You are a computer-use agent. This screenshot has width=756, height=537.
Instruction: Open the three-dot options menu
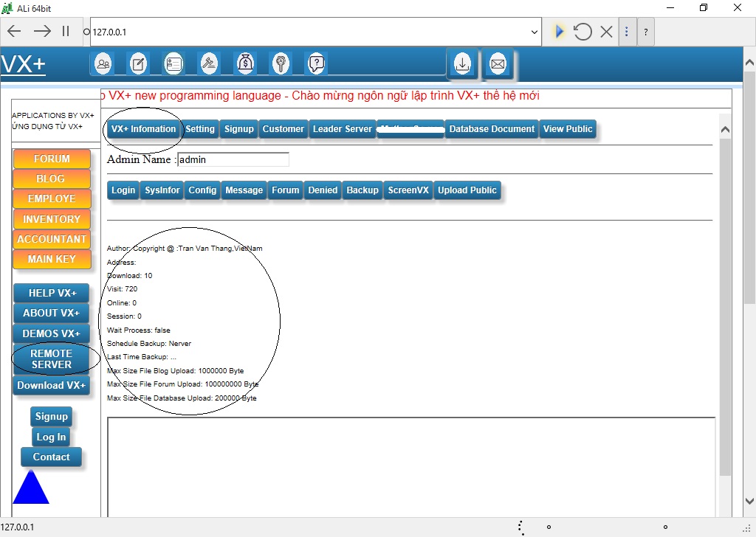click(627, 32)
